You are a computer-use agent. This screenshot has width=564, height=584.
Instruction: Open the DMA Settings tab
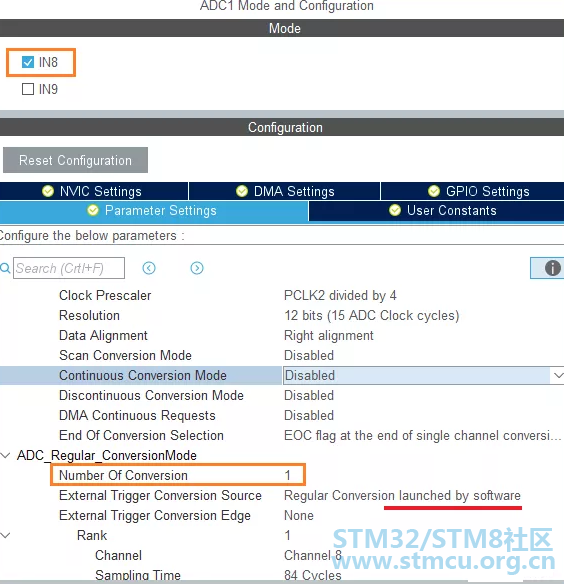pyautogui.click(x=285, y=191)
